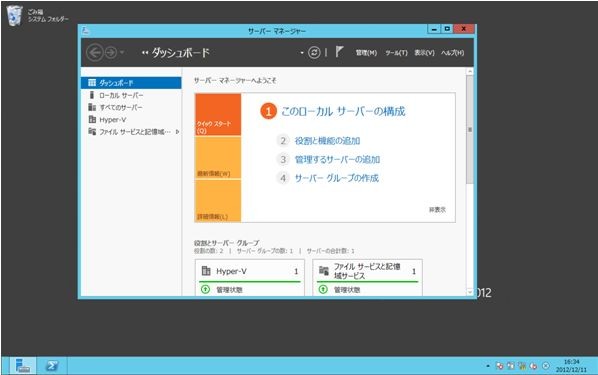The image size is (598, 375).
Task: Click 役割と機能の追加 link
Action: pos(327,141)
